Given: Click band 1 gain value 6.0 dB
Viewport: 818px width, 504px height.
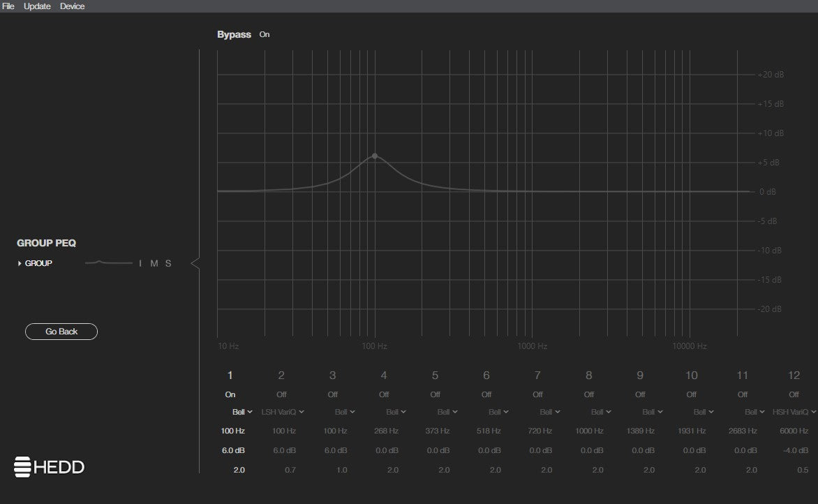Looking at the screenshot, I should pos(233,450).
